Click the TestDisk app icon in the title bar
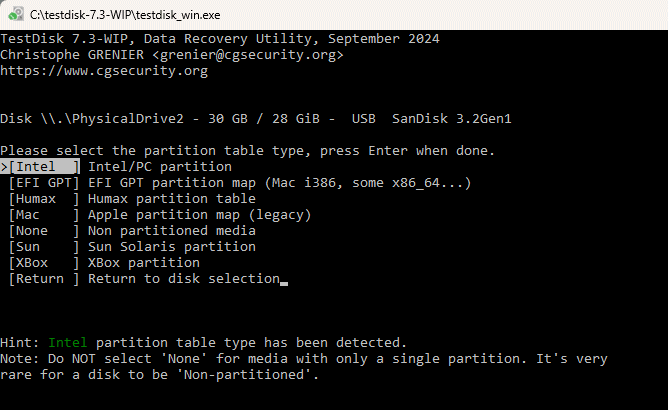Image resolution: width=668 pixels, height=410 pixels. [x=16, y=14]
